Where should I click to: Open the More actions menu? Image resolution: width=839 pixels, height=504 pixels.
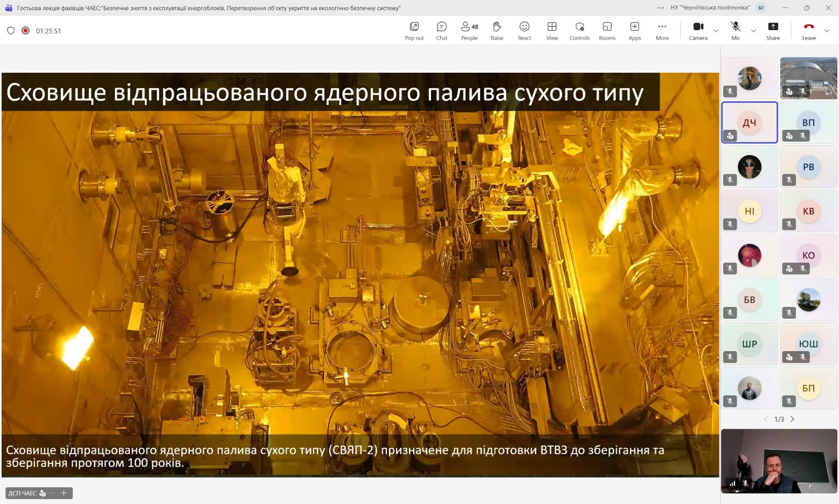(662, 31)
